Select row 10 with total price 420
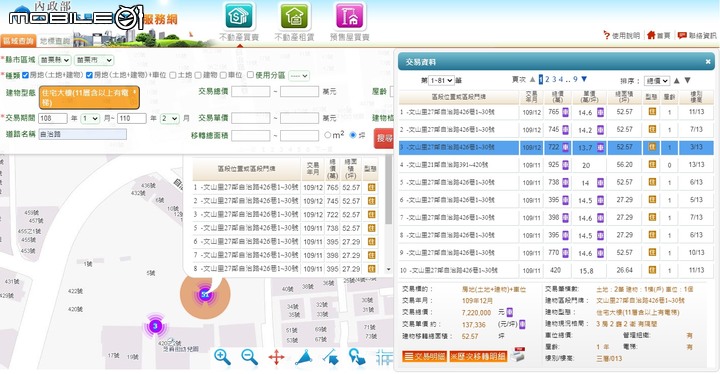This screenshot has width=720, height=374. (x=556, y=270)
